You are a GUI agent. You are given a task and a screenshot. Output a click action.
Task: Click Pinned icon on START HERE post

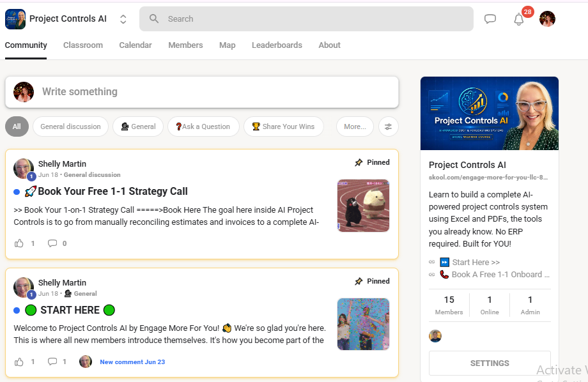[359, 281]
